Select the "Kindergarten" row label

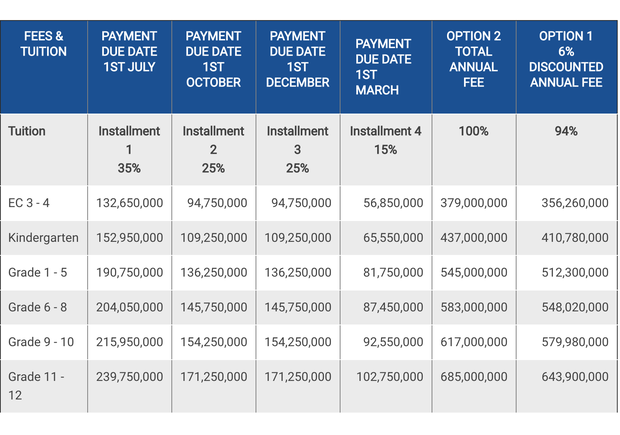coord(44,238)
